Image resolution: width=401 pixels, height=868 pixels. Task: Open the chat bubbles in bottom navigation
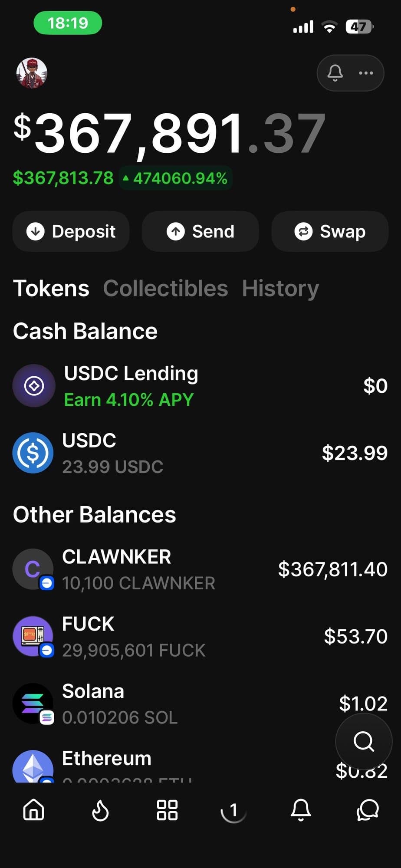coord(368,810)
